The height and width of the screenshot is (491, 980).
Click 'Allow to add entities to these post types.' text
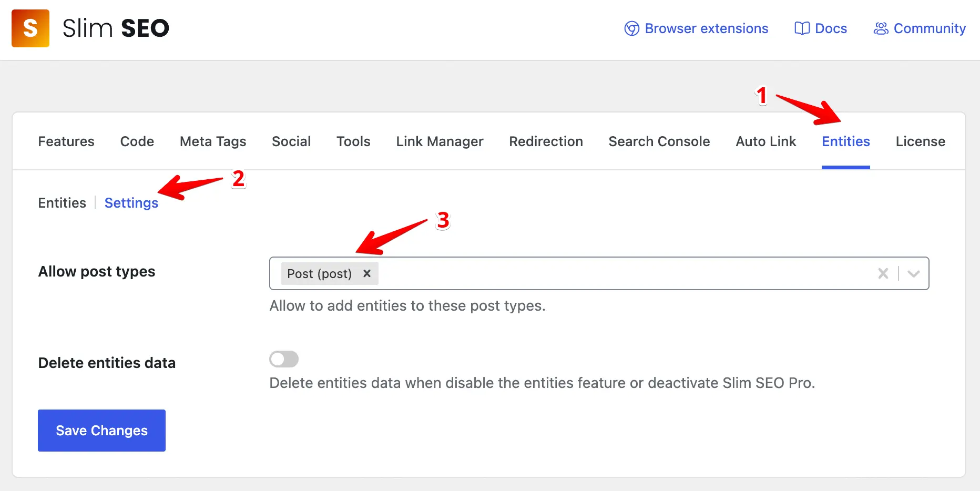[x=407, y=305]
